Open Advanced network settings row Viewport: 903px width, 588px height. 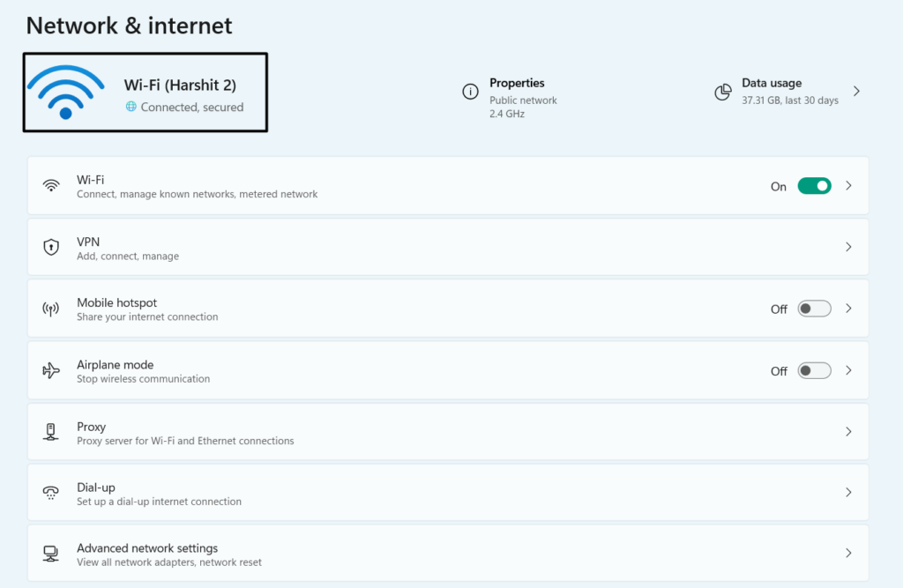[x=441, y=554]
